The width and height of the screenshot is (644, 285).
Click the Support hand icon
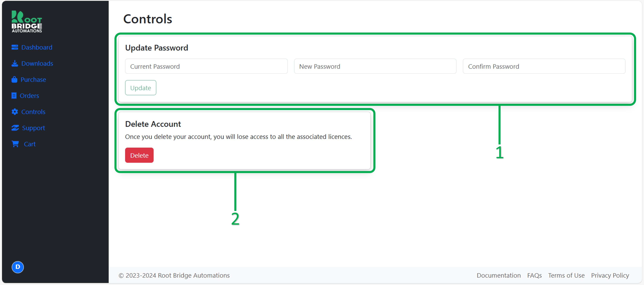click(x=15, y=128)
